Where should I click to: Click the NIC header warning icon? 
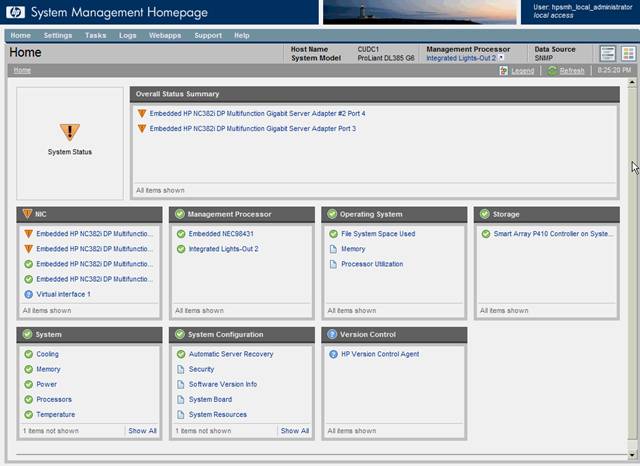(27, 213)
